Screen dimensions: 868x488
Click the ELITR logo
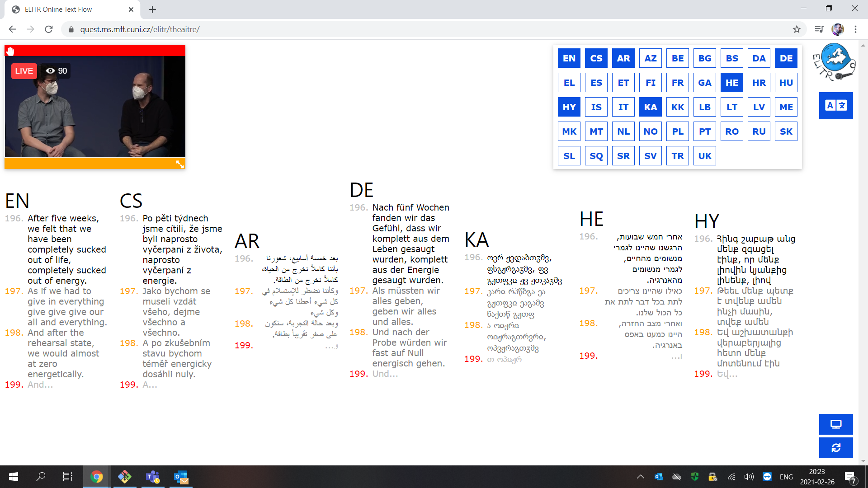[834, 62]
